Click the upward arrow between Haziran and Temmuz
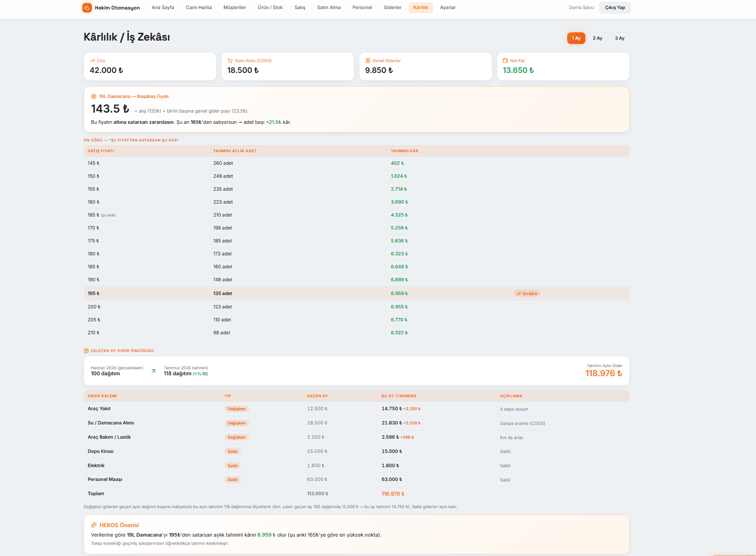The image size is (756, 556). point(153,371)
